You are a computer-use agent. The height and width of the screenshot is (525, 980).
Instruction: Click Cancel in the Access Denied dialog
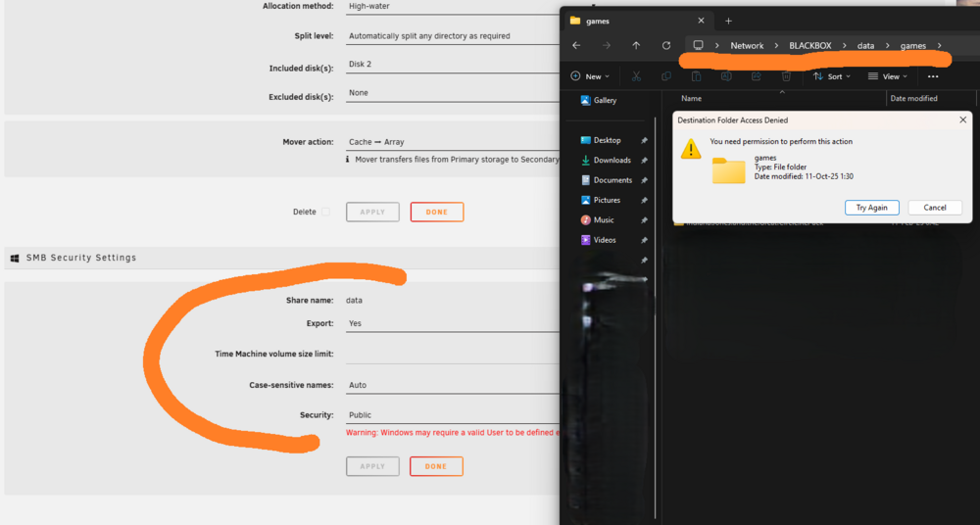935,208
